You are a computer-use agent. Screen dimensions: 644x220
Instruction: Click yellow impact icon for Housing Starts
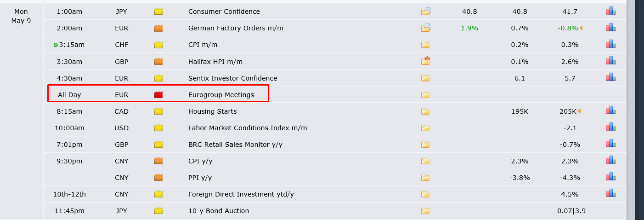[158, 111]
